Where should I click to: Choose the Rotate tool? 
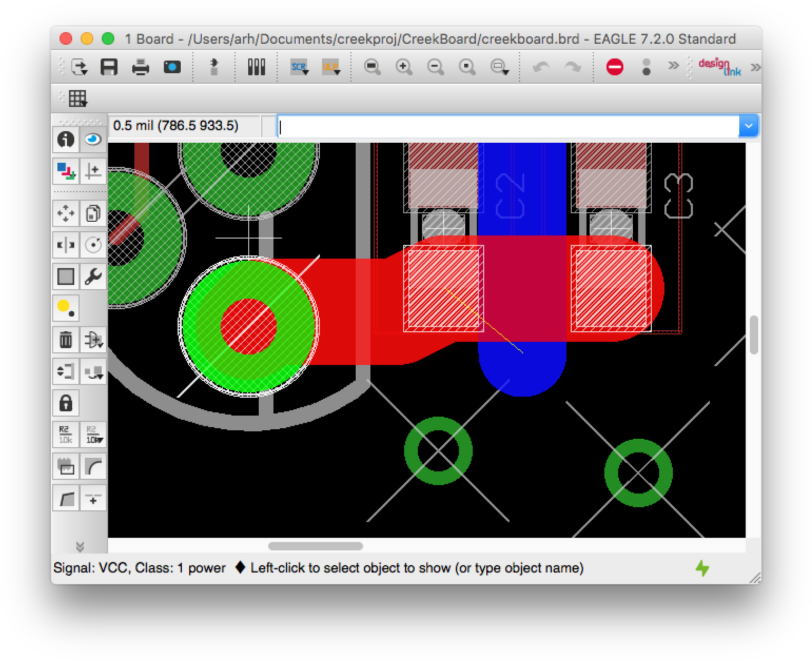coord(93,245)
